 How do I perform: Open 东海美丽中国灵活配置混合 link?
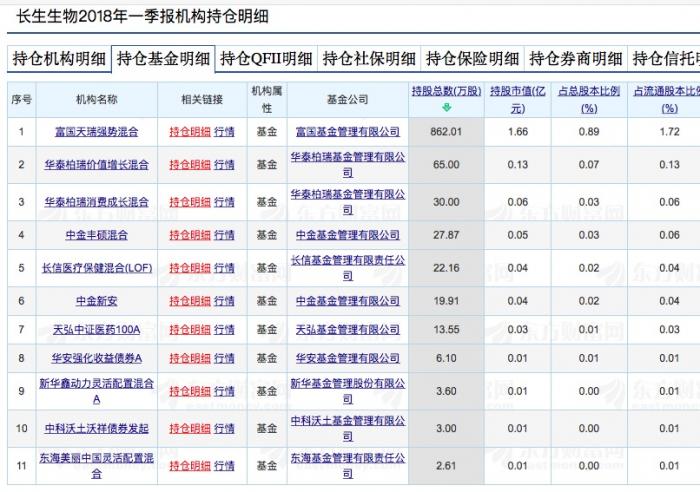[x=96, y=466]
